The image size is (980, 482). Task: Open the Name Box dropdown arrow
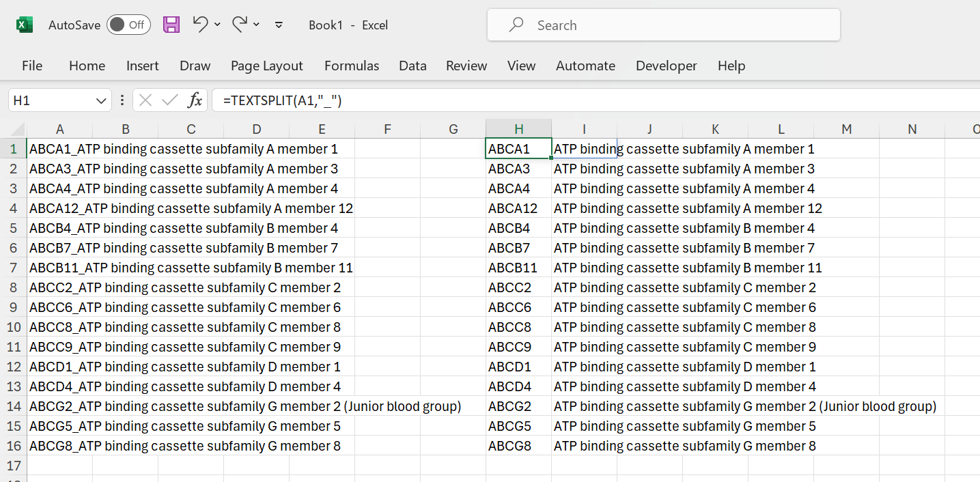point(101,101)
